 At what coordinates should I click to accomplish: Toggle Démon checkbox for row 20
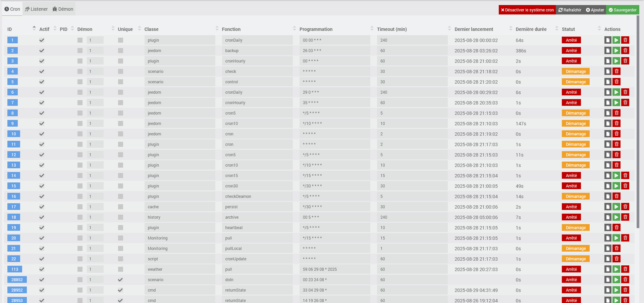80,238
